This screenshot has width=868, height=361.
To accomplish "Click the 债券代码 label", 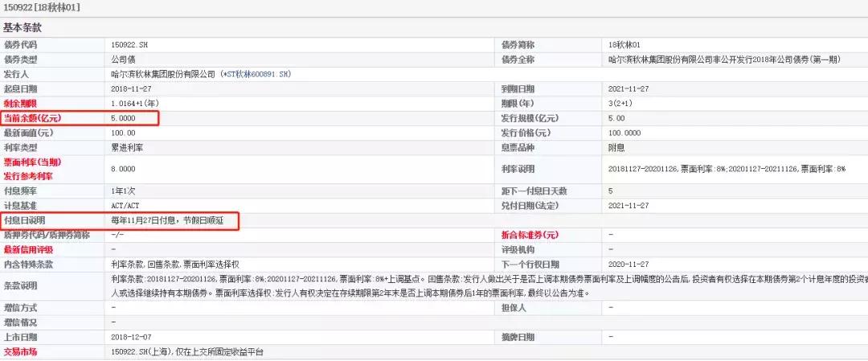I will pyautogui.click(x=20, y=45).
